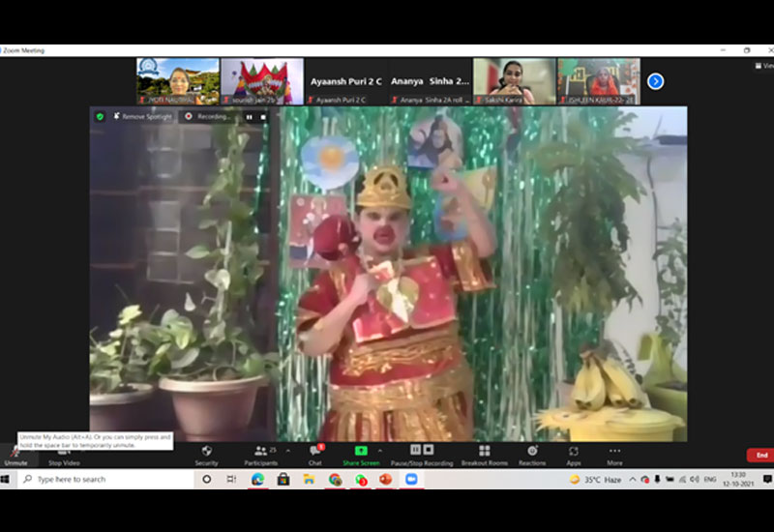Select the Sakshi Kanra video thumbnail
Viewport: 774px width, 532px height.
pos(515,81)
